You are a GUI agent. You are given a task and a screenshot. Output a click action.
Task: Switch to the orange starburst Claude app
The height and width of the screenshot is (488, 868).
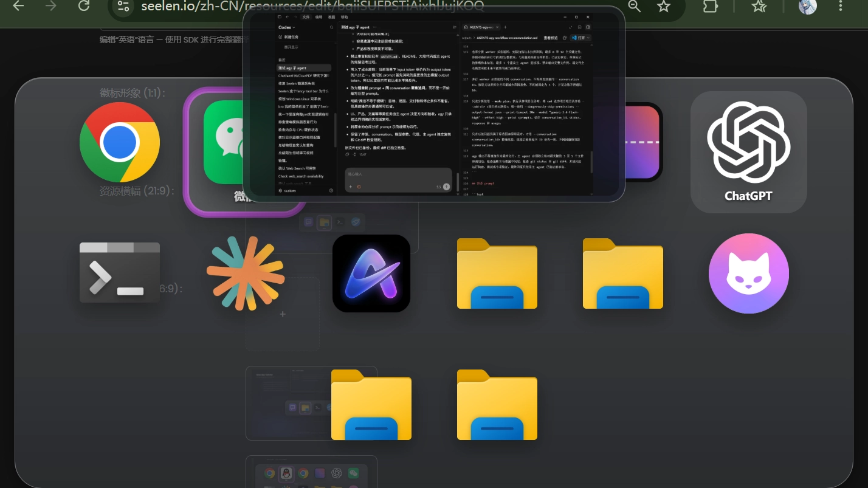245,273
